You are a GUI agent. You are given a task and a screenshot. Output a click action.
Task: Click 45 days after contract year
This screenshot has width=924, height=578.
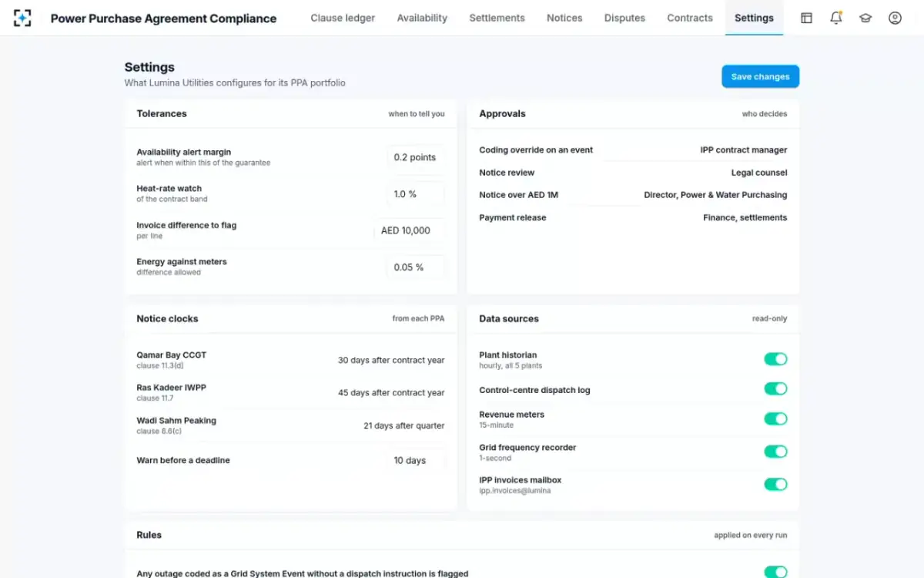click(x=391, y=393)
